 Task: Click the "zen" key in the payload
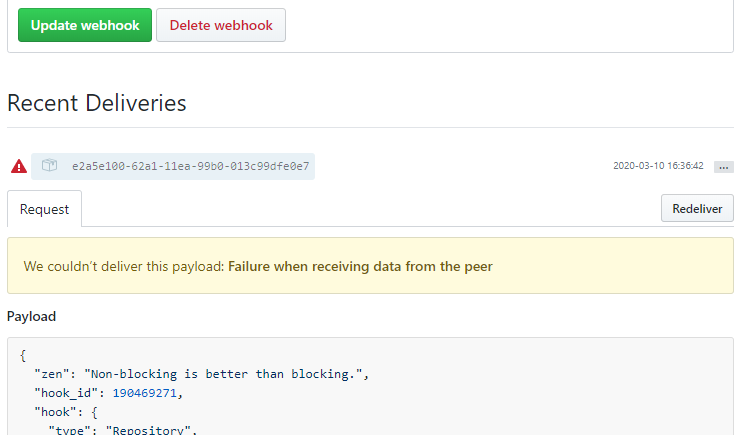tap(51, 374)
